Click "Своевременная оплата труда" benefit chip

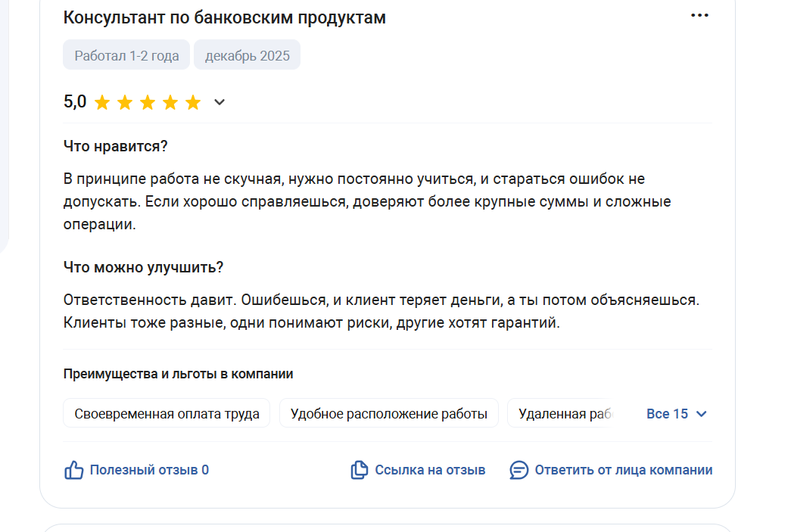point(167,414)
